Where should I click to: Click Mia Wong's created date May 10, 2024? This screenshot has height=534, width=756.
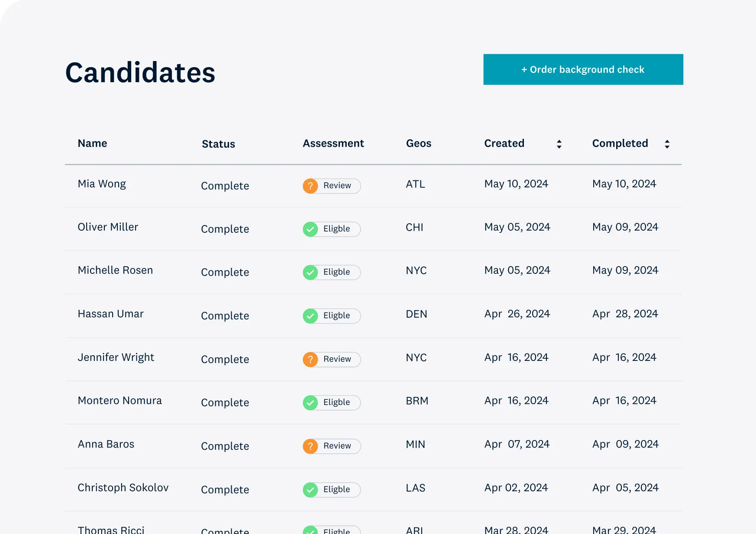(x=516, y=184)
